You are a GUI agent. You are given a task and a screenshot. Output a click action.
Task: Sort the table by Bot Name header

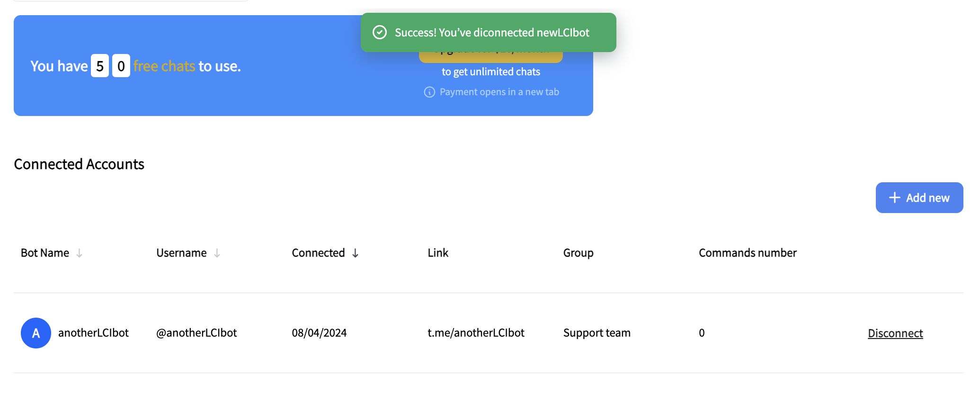tap(45, 253)
